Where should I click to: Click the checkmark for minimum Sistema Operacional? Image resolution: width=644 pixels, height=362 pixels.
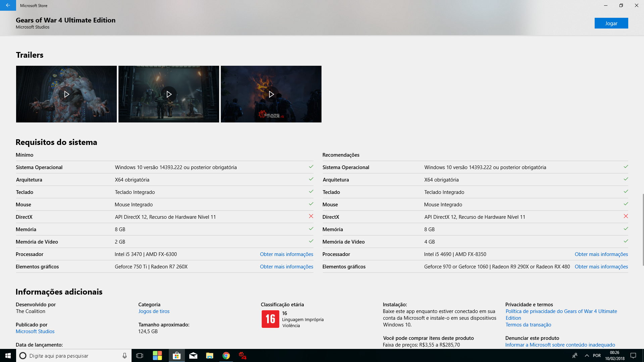[311, 167]
